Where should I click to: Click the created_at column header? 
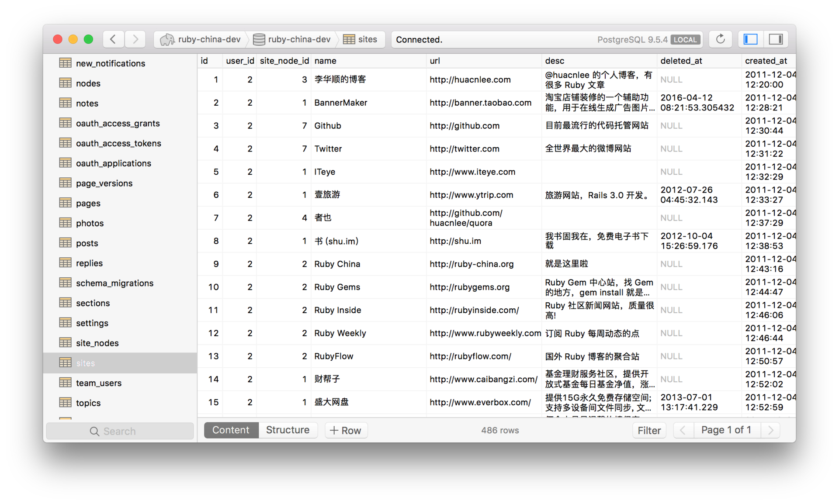(769, 61)
